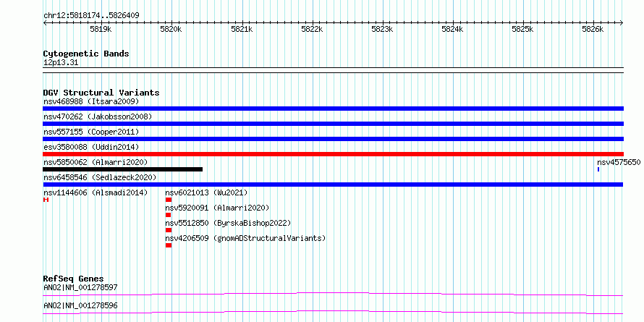Click the 5820k ruler tick label
The height and width of the screenshot is (322, 644).
click(171, 30)
